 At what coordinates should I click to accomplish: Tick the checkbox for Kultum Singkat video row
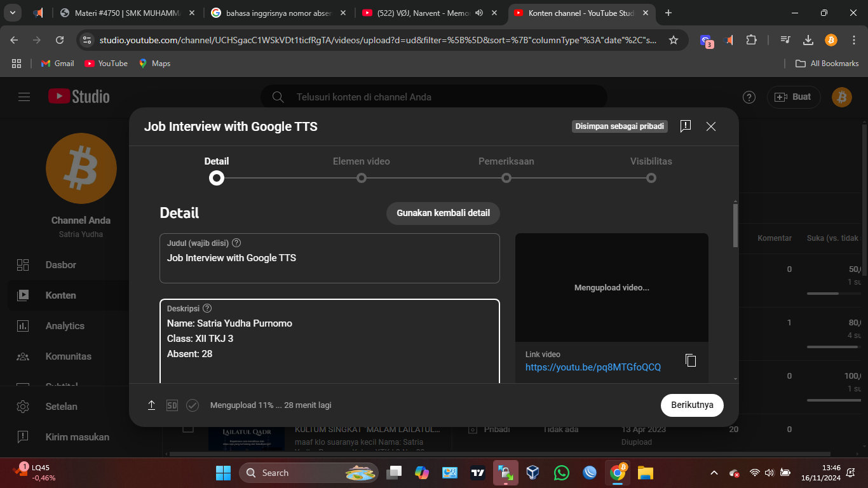point(188,429)
